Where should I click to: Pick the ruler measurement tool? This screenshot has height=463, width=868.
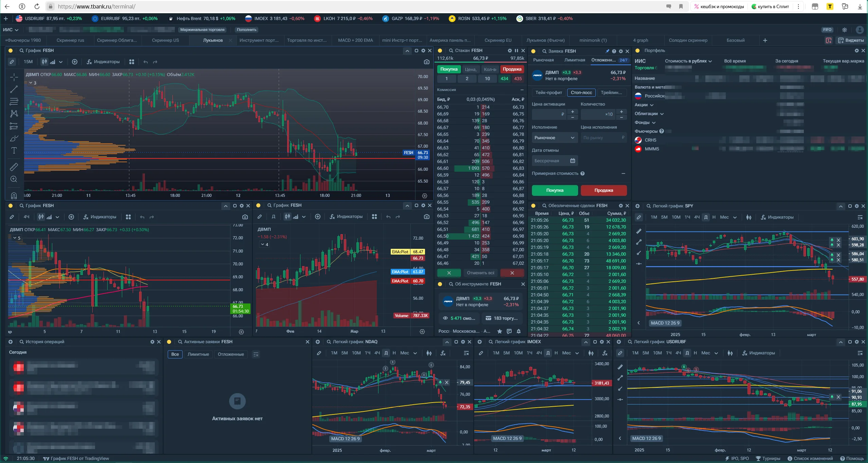14,167
